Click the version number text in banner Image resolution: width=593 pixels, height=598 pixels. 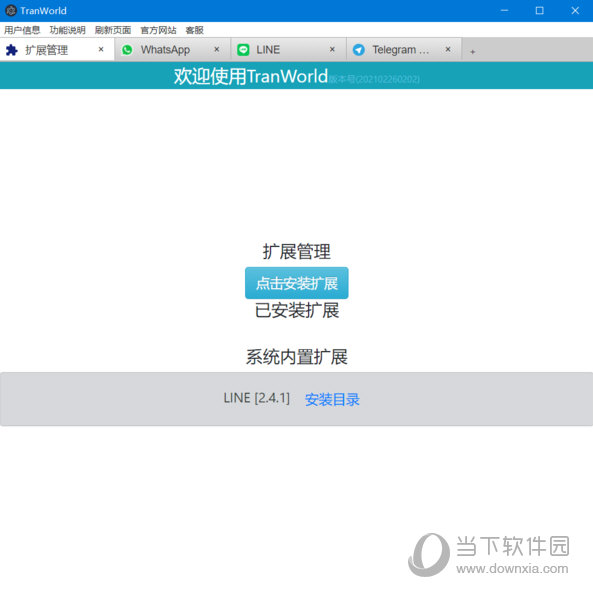[374, 79]
